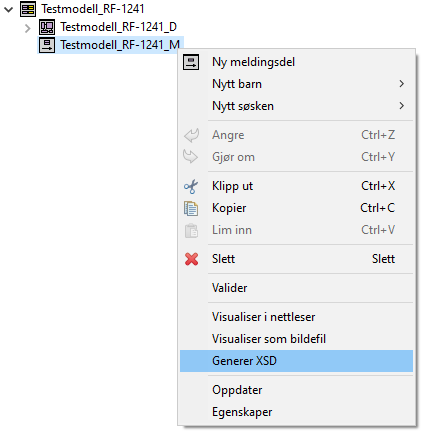
Task: Click the Testmodell_RF-1241_D data model icon
Action: (x=47, y=27)
